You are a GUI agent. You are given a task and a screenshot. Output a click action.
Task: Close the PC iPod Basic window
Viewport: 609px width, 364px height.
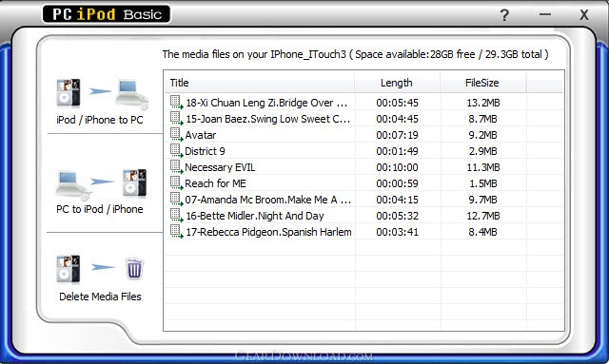pyautogui.click(x=583, y=15)
